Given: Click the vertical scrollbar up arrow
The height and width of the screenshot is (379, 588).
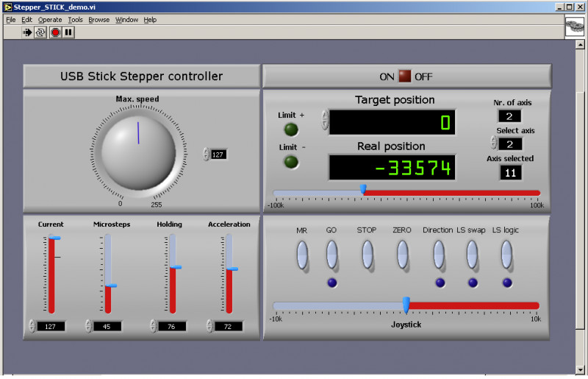Looking at the screenshot, I should pos(580,45).
